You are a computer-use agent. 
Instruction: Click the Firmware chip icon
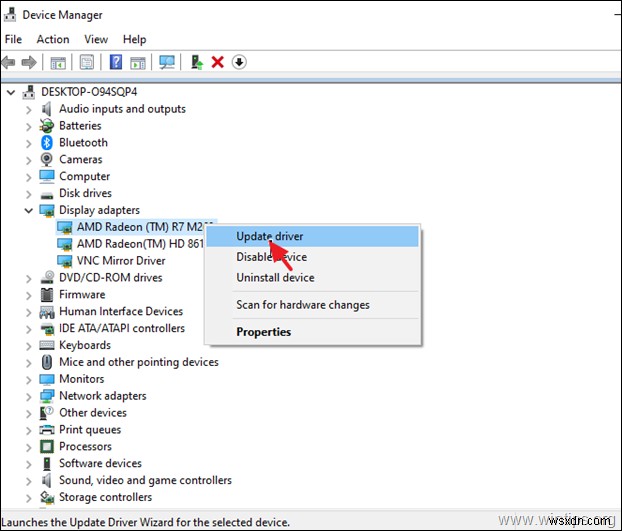[47, 294]
